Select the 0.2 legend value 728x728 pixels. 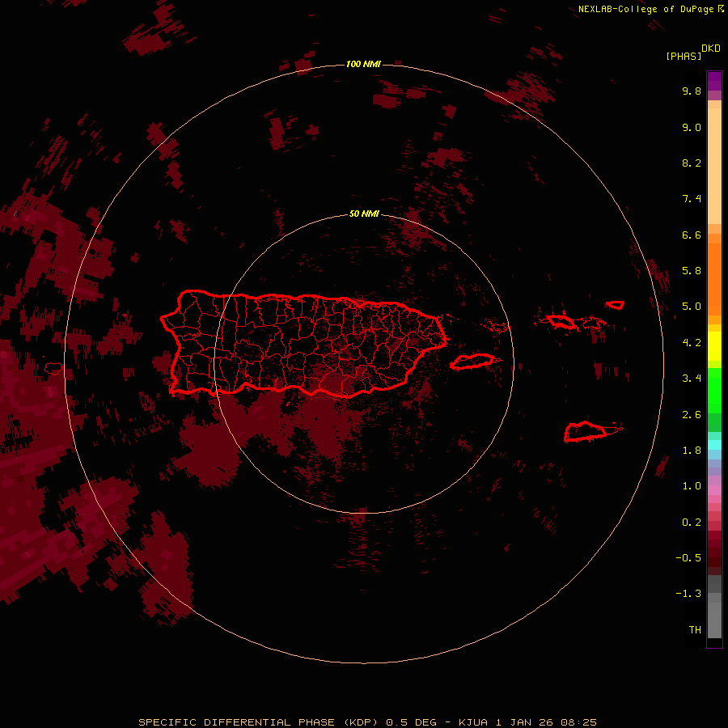(x=692, y=522)
